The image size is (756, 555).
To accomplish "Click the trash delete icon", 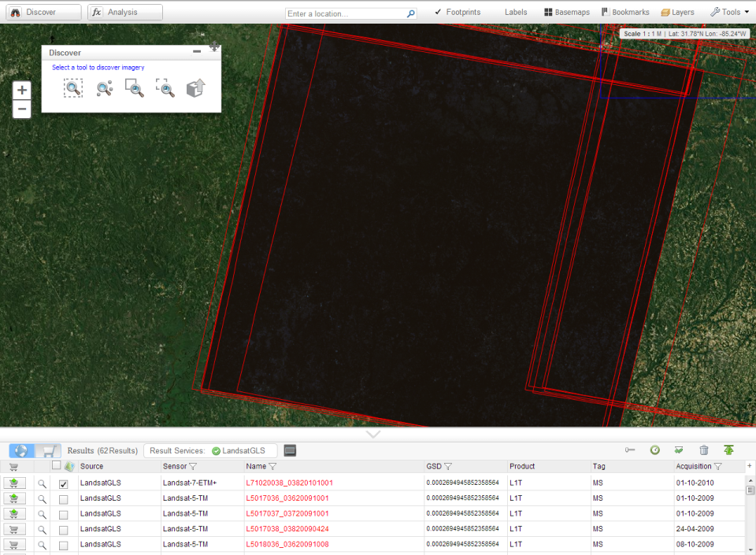I will (x=704, y=450).
